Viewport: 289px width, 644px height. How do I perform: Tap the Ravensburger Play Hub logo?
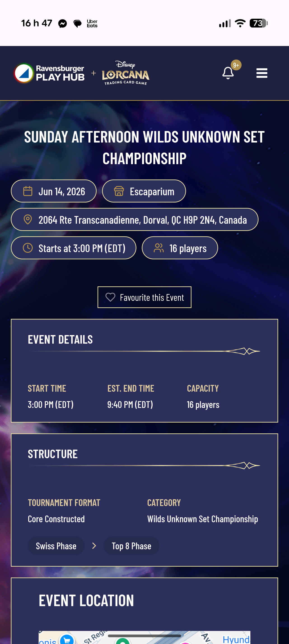(x=49, y=73)
